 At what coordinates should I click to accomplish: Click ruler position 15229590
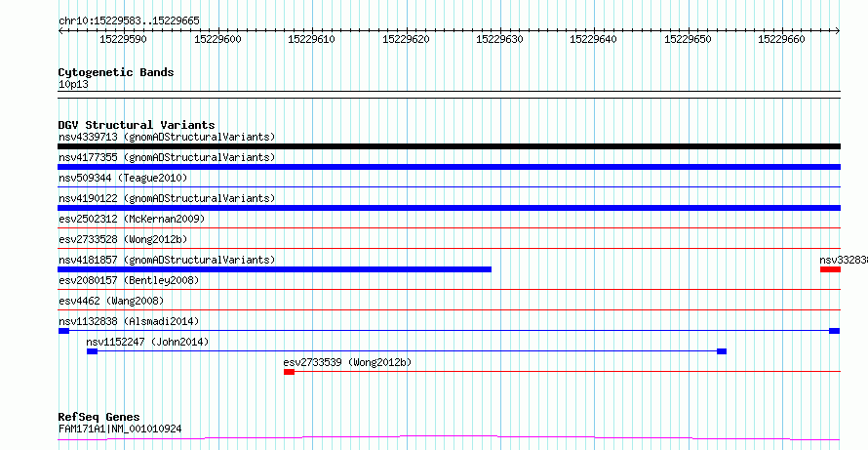click(124, 39)
